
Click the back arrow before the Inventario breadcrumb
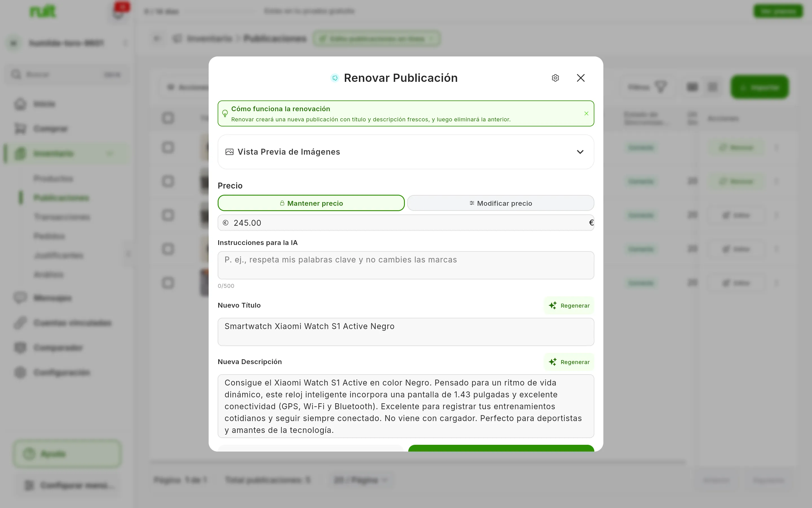(157, 38)
